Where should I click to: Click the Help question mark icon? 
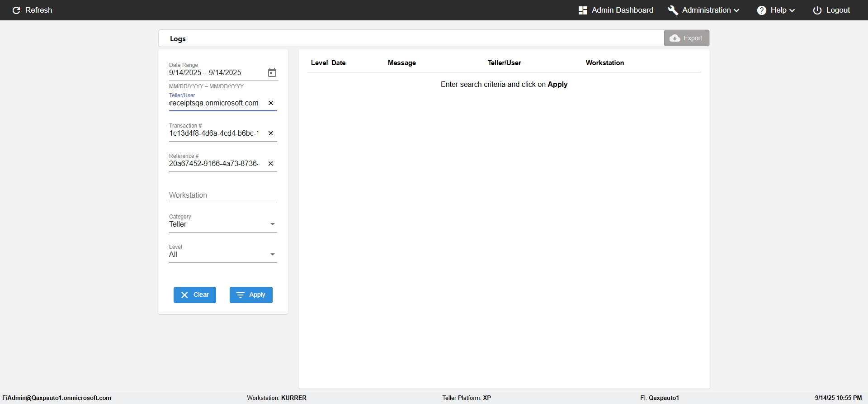tap(762, 10)
